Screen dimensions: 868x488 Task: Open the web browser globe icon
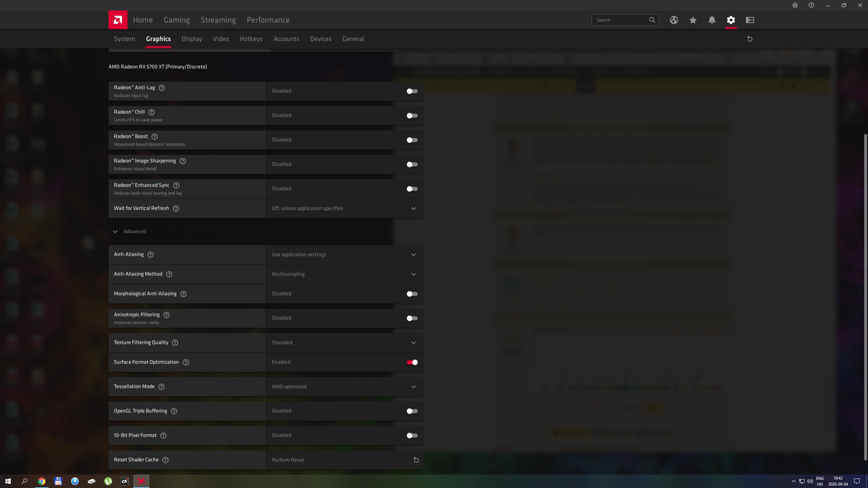pos(674,20)
